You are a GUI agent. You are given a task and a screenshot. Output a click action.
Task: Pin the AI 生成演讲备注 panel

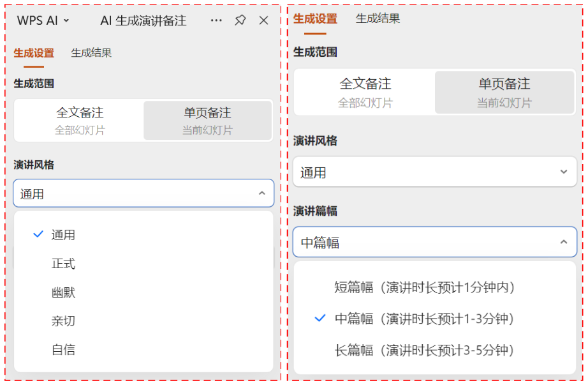240,20
